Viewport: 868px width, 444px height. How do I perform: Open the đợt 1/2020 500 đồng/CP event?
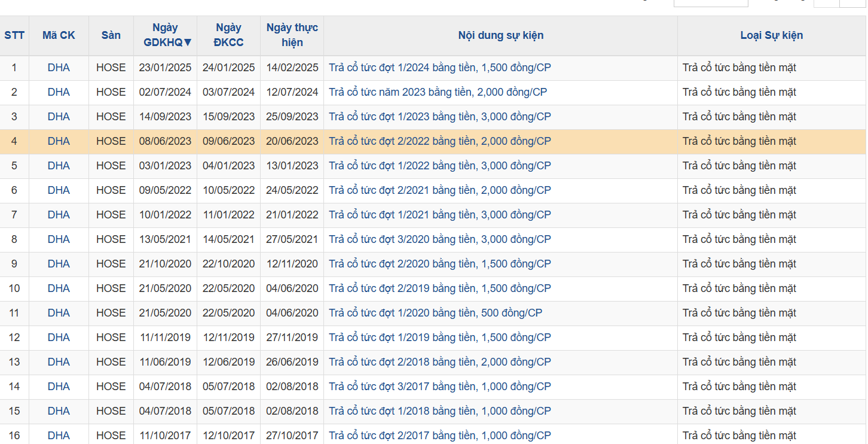coord(435,314)
